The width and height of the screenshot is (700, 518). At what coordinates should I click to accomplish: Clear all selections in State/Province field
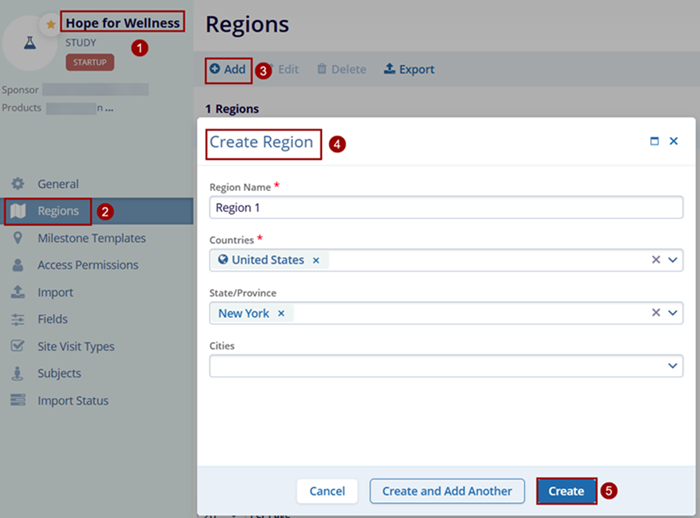656,313
